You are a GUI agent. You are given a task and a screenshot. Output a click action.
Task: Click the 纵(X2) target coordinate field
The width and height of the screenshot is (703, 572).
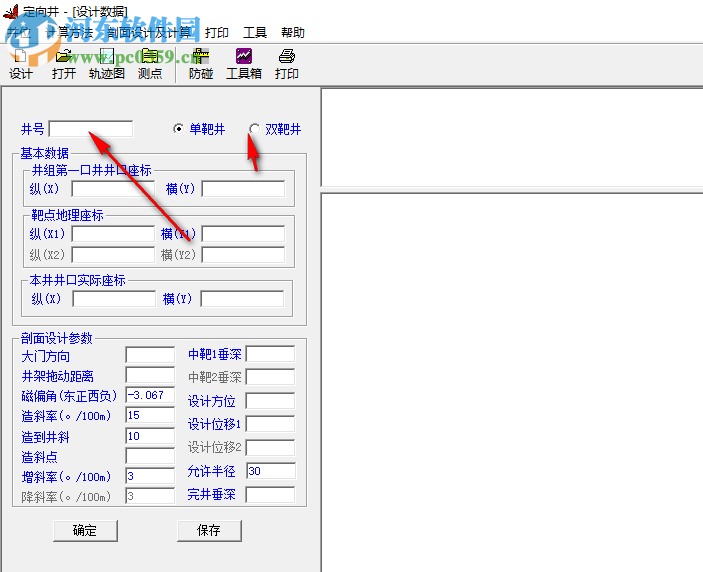[113, 255]
